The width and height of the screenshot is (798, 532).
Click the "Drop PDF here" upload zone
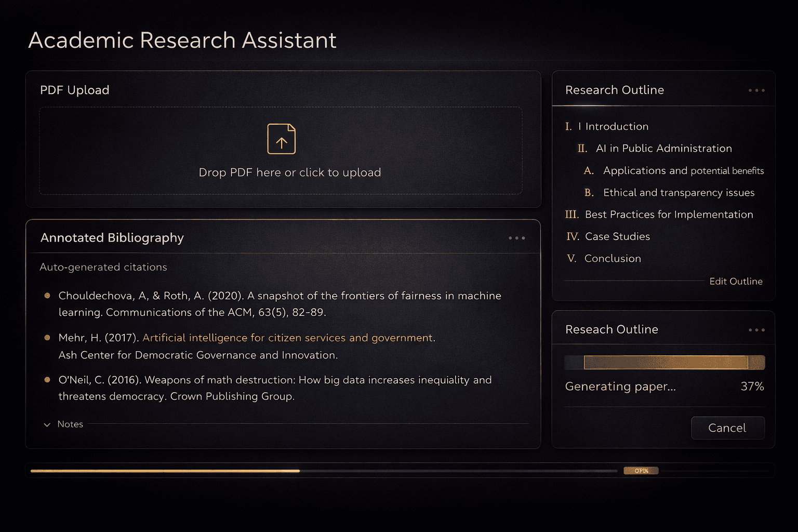pos(281,172)
